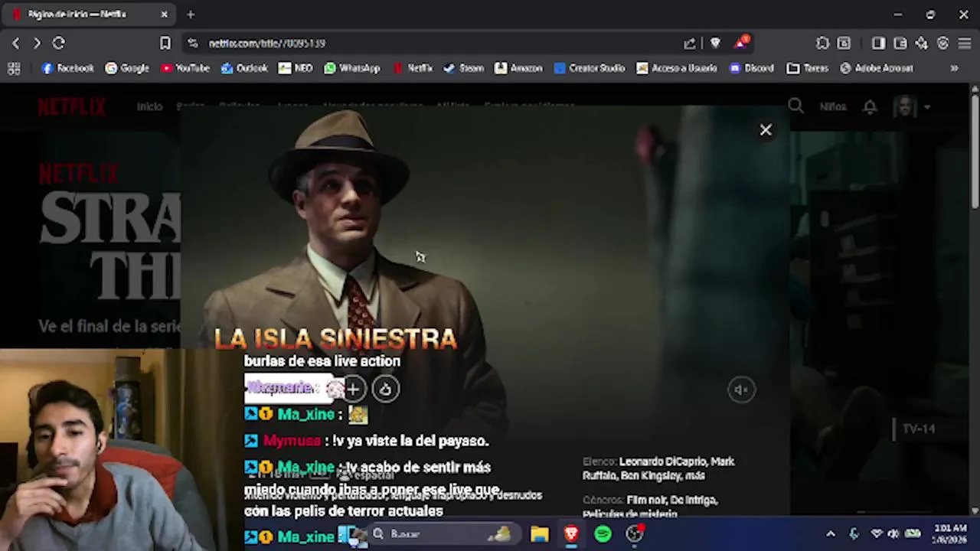Open File Explorer from the taskbar

(540, 534)
